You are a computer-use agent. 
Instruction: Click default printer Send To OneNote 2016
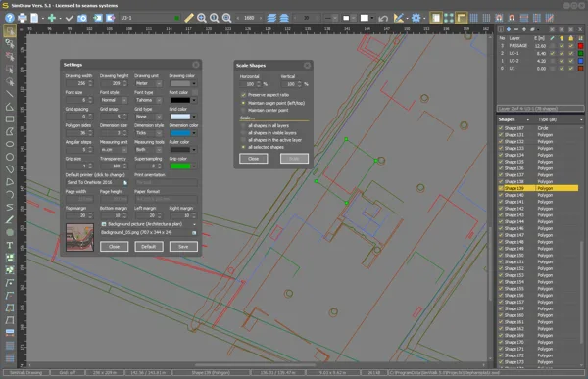[96, 182]
